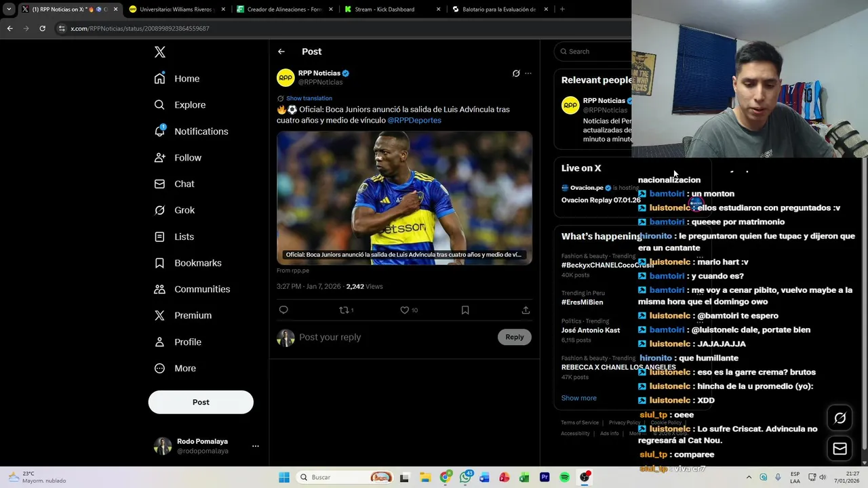The image size is (868, 488).
Task: Open Premiere Pro from taskbar
Action: [x=545, y=477]
